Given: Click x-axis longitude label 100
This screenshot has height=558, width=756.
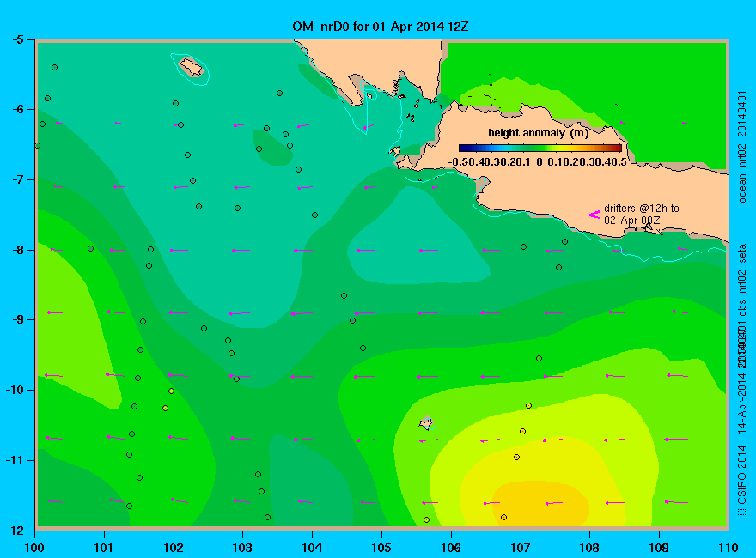Looking at the screenshot, I should coord(34,548).
